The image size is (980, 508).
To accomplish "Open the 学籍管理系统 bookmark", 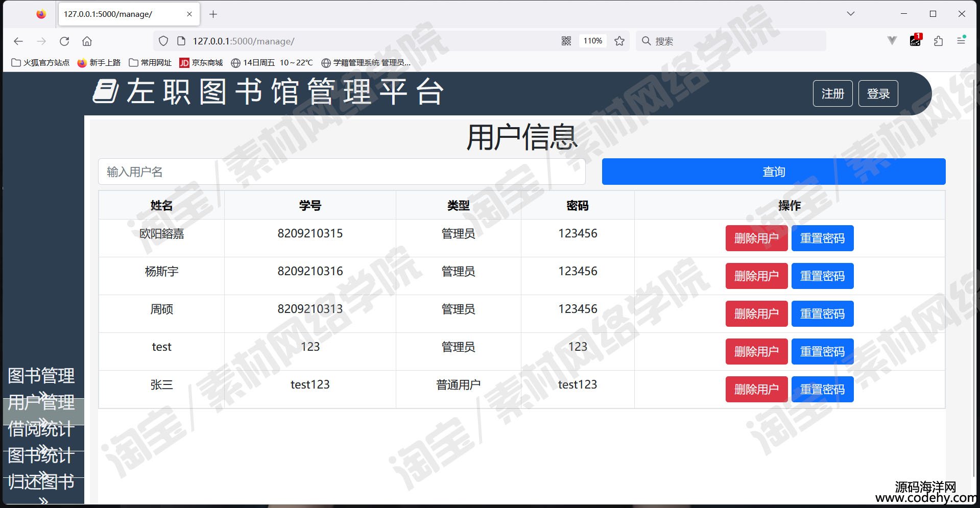I will click(366, 63).
